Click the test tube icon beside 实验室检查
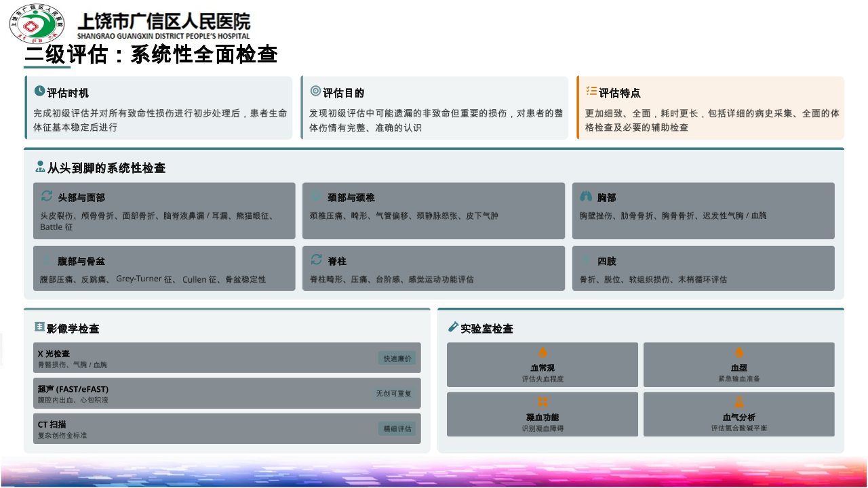This screenshot has width=868, height=488. tap(453, 327)
